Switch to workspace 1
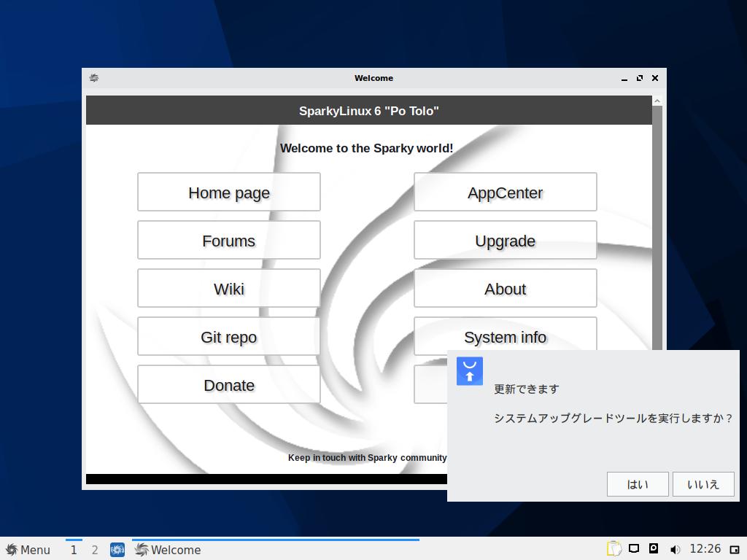Screen dimensions: 747x560 [x=74, y=550]
